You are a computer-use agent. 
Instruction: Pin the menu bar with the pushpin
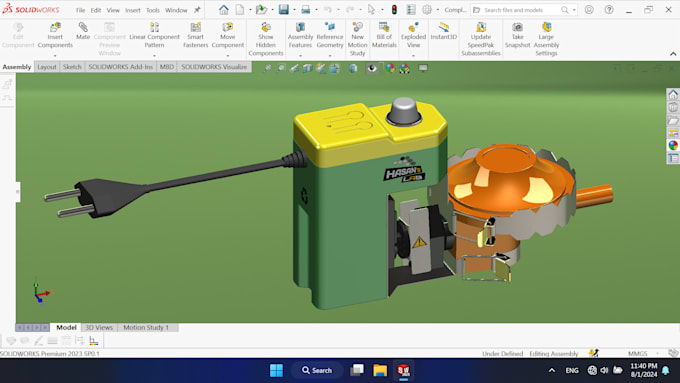pos(197,10)
